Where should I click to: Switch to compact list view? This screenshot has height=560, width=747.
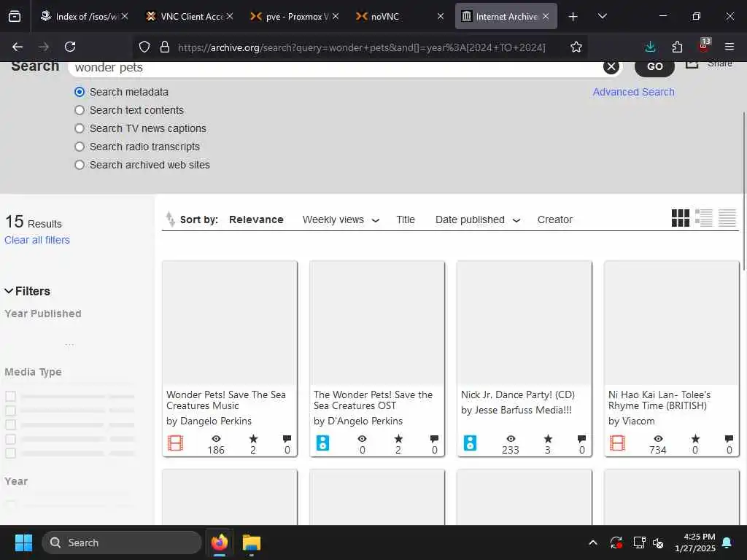(x=727, y=218)
